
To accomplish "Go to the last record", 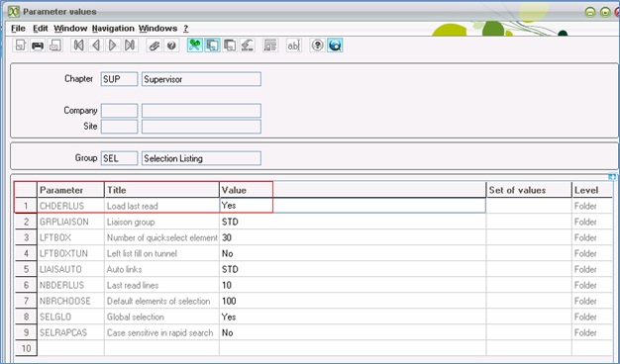I will tap(130, 45).
